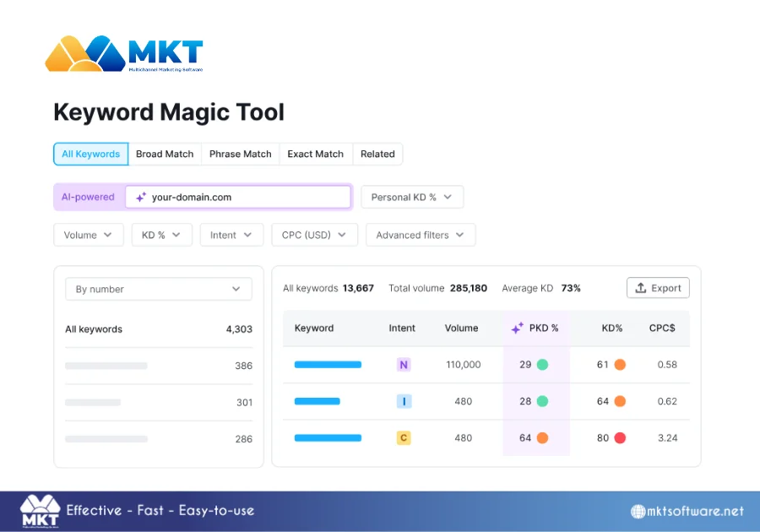Sort by Keyword column header
Viewport: 760px width, 532px height.
314,328
